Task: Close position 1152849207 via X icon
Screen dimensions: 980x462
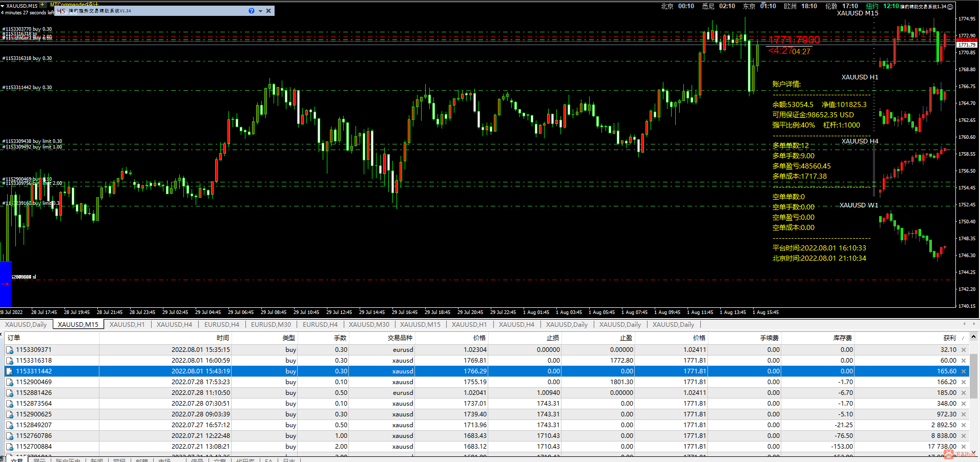Action: pyautogui.click(x=964, y=425)
